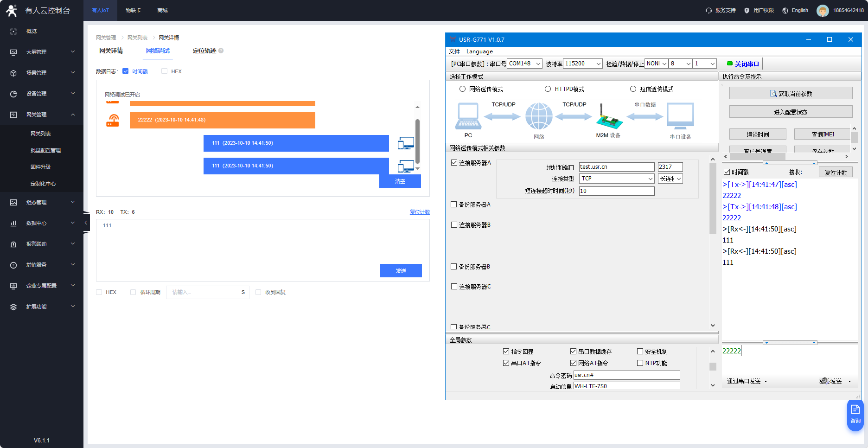Open the Language menu
This screenshot has height=448, width=868.
[479, 51]
